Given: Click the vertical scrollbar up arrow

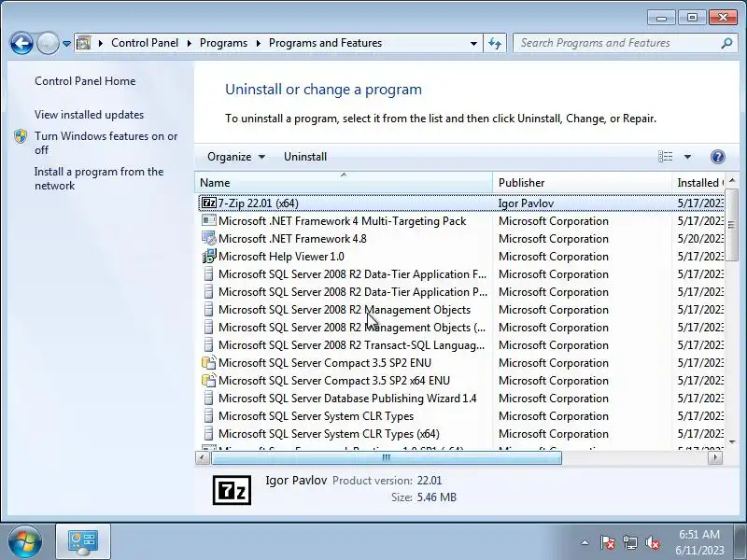Looking at the screenshot, I should [x=732, y=180].
